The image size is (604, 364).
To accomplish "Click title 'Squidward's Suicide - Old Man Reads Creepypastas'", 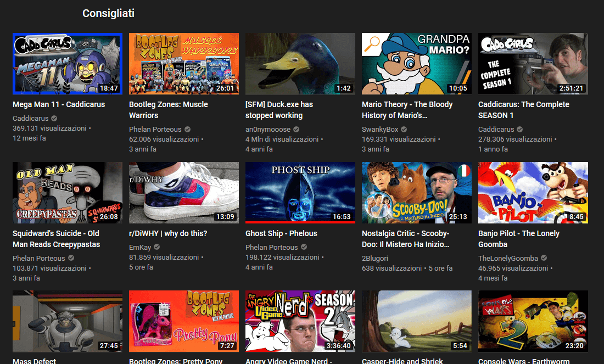I will coord(56,239).
